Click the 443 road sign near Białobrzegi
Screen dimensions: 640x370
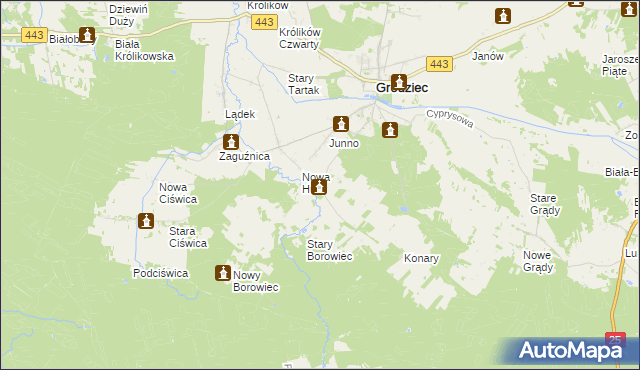click(34, 35)
